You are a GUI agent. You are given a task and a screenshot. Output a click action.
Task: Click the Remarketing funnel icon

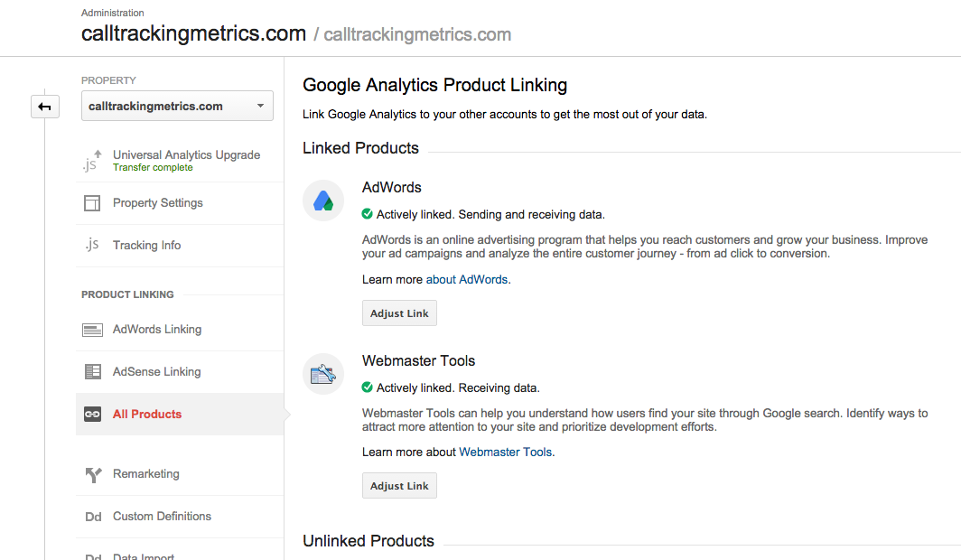[92, 474]
